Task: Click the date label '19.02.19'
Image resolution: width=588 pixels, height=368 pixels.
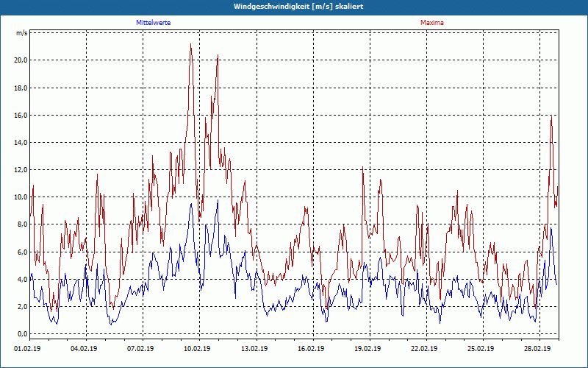Action: tap(367, 348)
